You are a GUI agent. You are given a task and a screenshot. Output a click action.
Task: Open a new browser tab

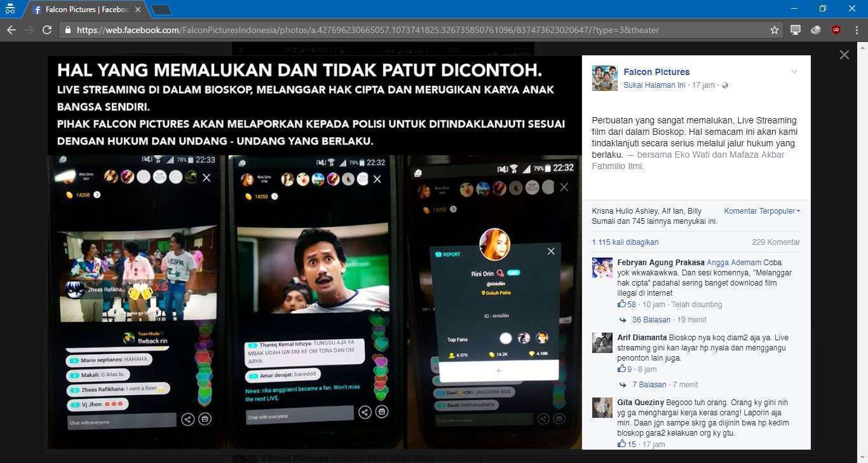coord(161,10)
